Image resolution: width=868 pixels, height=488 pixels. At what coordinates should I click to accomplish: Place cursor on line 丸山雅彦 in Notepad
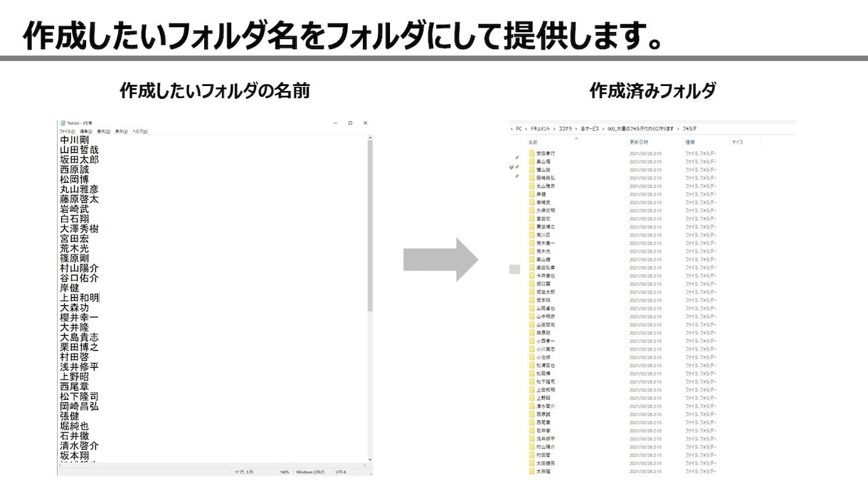[79, 189]
